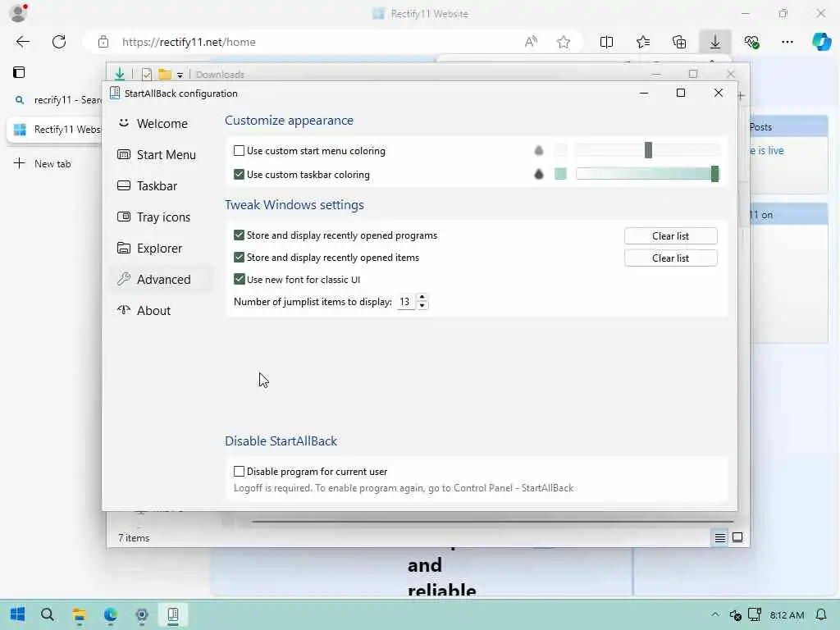Switch Downloads window to large icons view
The image size is (840, 630).
(737, 537)
